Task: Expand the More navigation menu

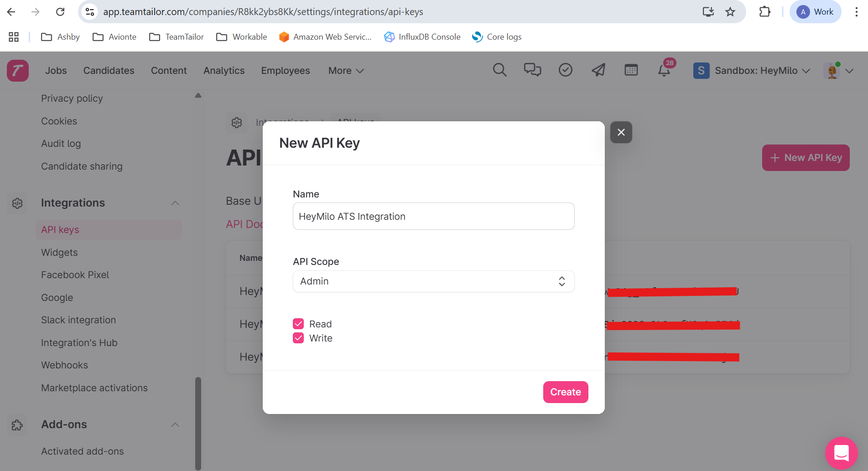Action: (346, 71)
